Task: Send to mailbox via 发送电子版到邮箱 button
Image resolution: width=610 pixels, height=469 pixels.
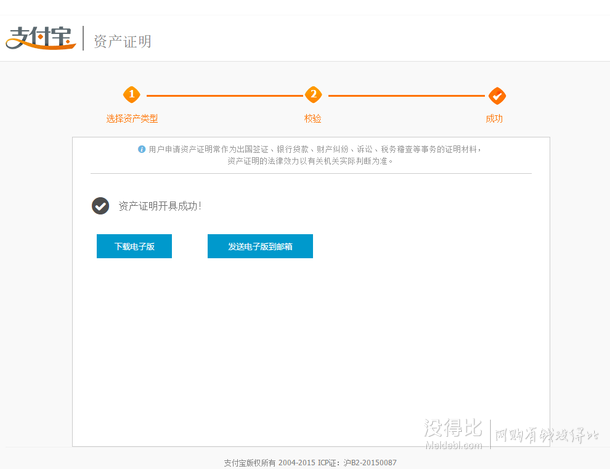Action: tap(260, 246)
